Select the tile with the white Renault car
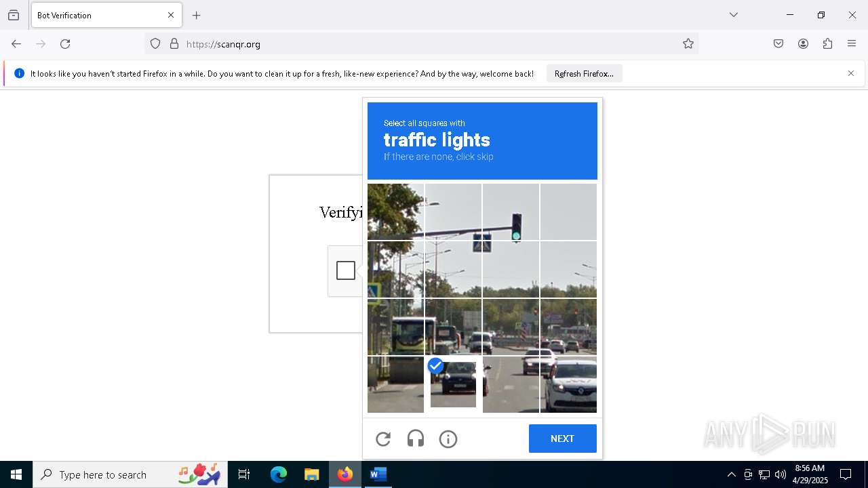This screenshot has width=868, height=488. 568,384
